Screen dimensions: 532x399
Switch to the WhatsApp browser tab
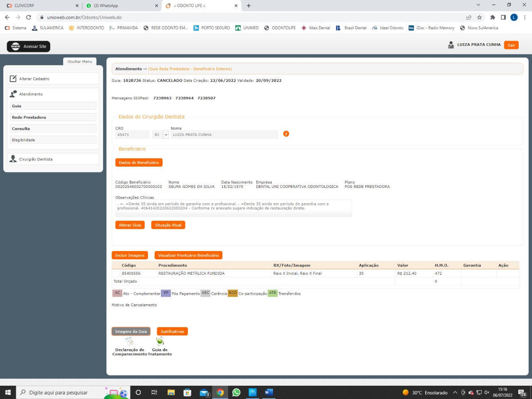tap(122, 6)
